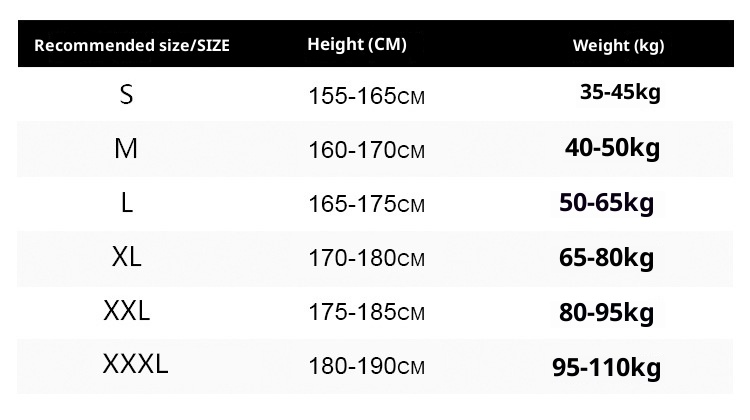Select the L size cell
Screen dimensions: 750x420
(126, 203)
